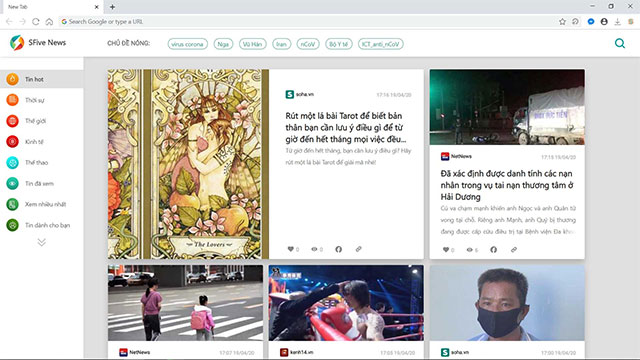Select the Bộ Y tế topic tag

339,44
